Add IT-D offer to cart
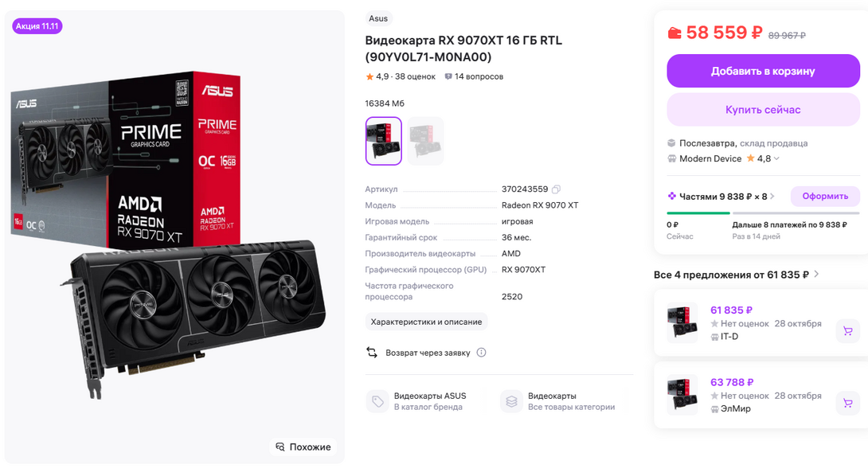Screen dimensions: 868x476 click(847, 331)
